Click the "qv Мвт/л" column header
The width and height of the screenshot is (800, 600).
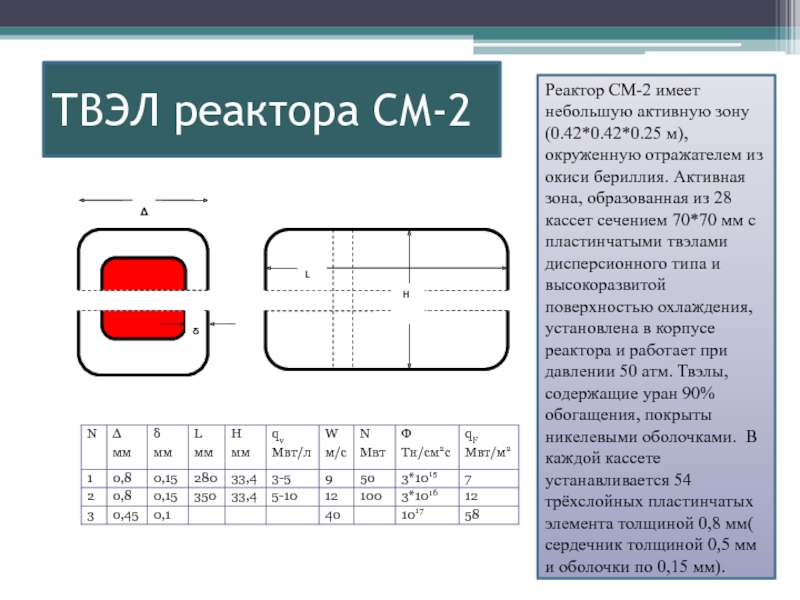point(291,443)
